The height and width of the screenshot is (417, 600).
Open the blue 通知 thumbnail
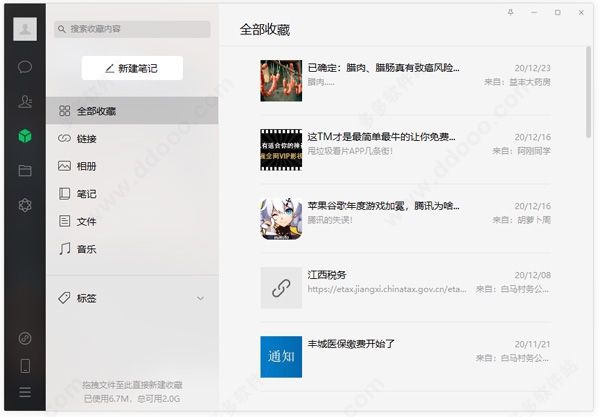(281, 357)
